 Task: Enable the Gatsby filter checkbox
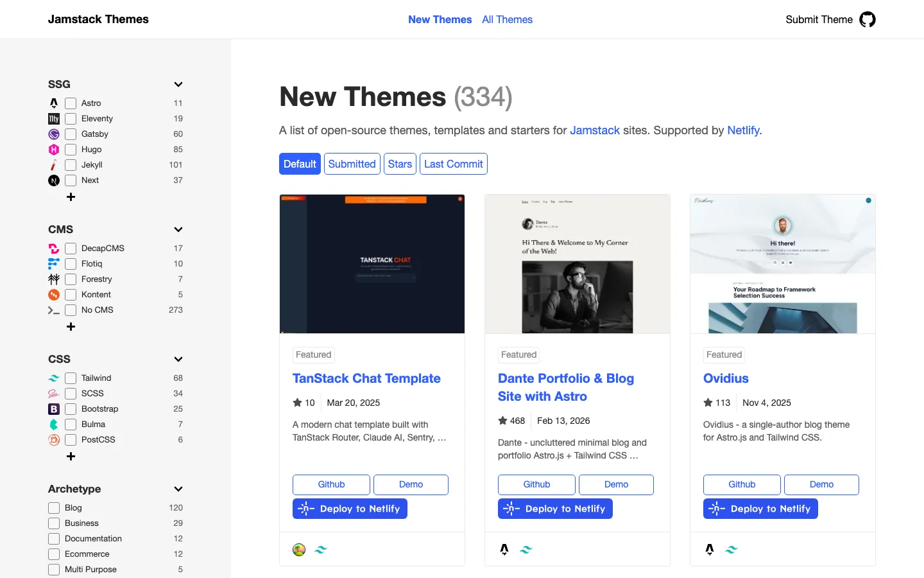[x=71, y=134]
